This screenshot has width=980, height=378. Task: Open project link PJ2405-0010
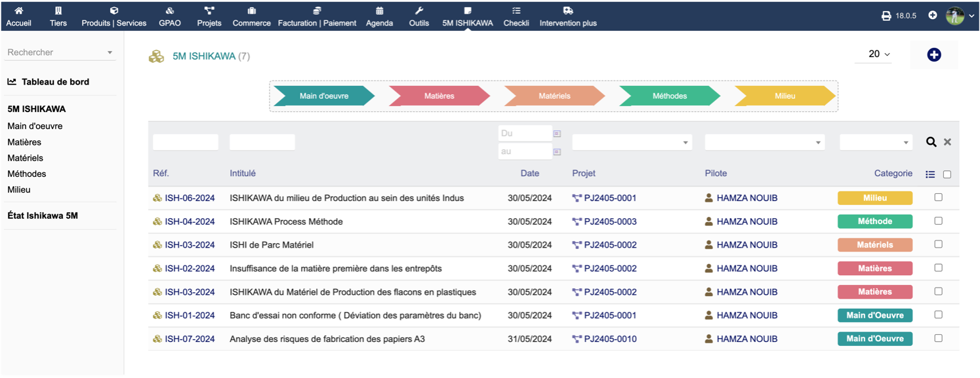(610, 339)
